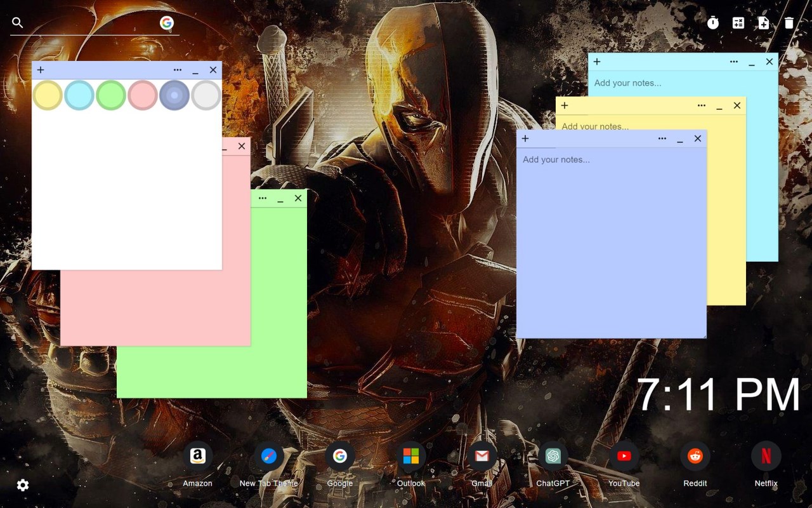Open the yellow note's three-dot menu
The height and width of the screenshot is (508, 812).
[x=702, y=105]
